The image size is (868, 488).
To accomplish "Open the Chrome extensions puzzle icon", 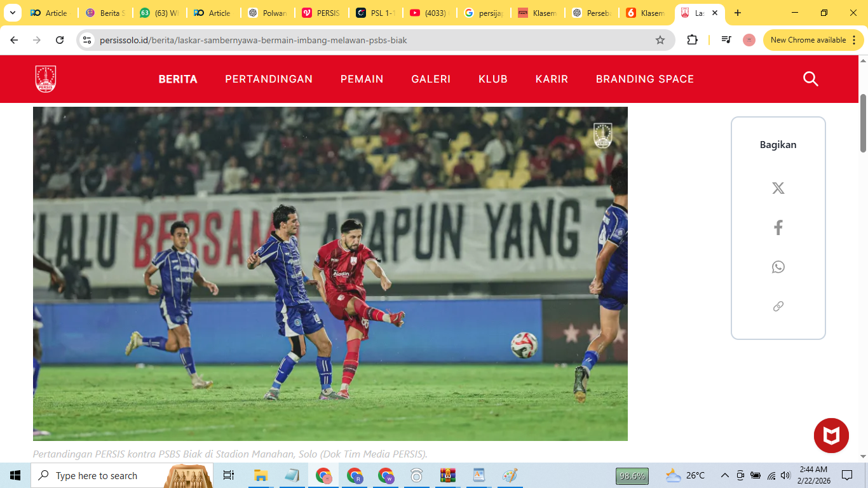I will 692,40.
